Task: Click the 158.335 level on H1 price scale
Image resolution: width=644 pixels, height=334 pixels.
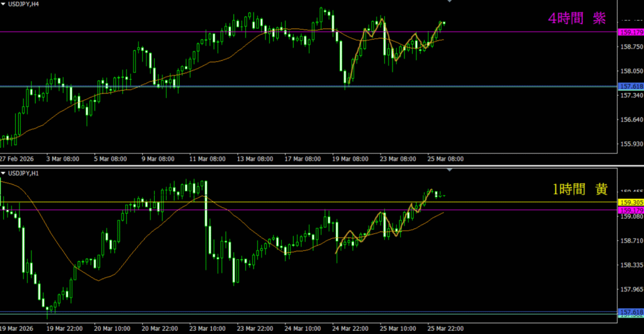Action: click(631, 265)
